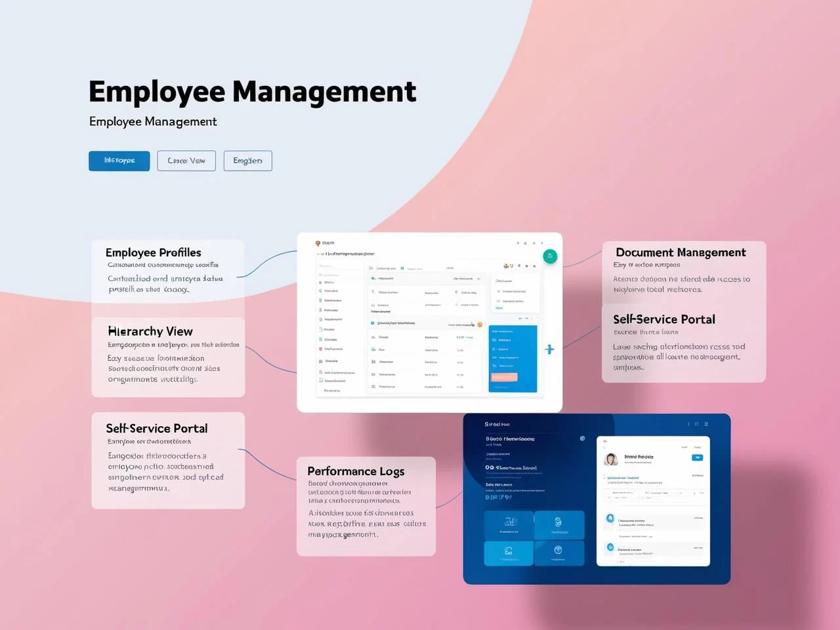Click the bottom-right tile with clock icon
The image size is (840, 630).
558,553
